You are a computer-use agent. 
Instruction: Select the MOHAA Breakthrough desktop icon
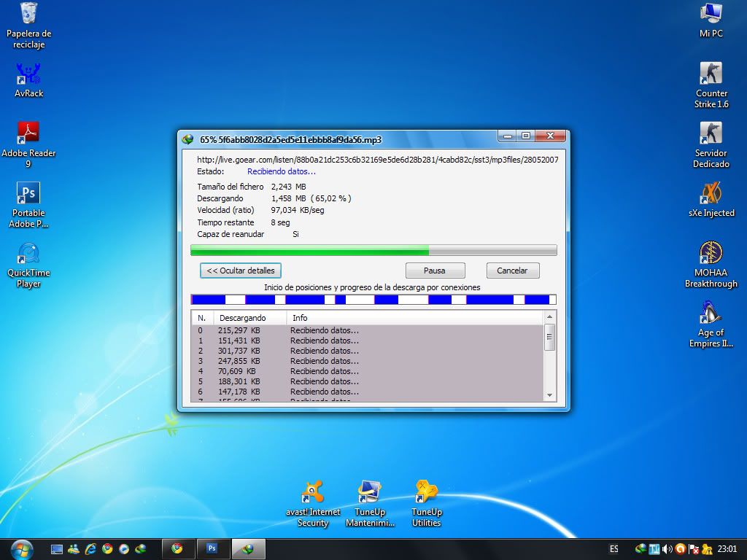click(711, 253)
